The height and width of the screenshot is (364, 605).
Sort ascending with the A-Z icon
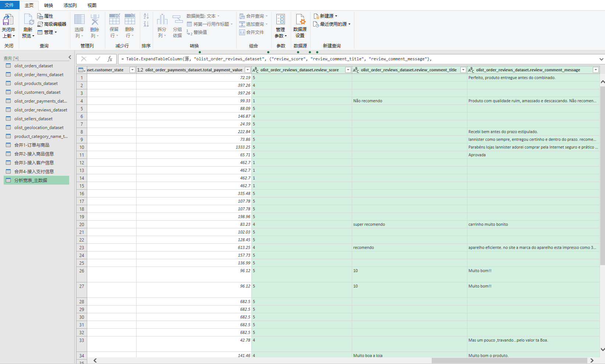[x=146, y=16]
